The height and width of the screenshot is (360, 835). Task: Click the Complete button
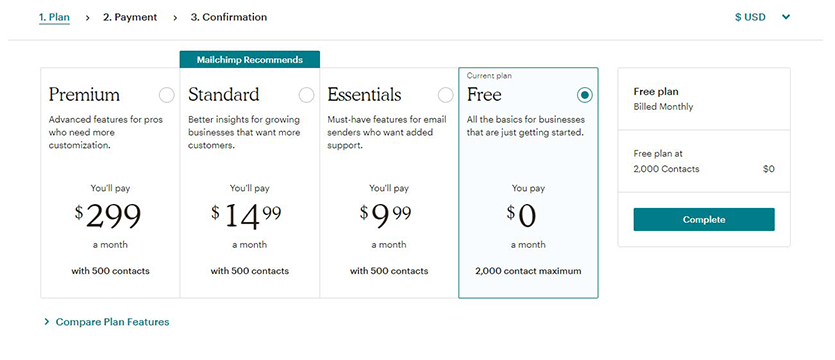pos(704,219)
